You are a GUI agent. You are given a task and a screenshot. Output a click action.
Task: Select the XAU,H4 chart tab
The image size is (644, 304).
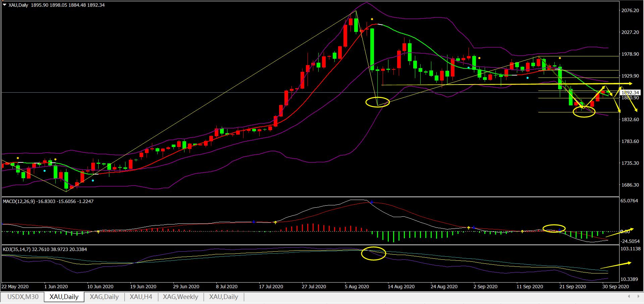(141, 297)
